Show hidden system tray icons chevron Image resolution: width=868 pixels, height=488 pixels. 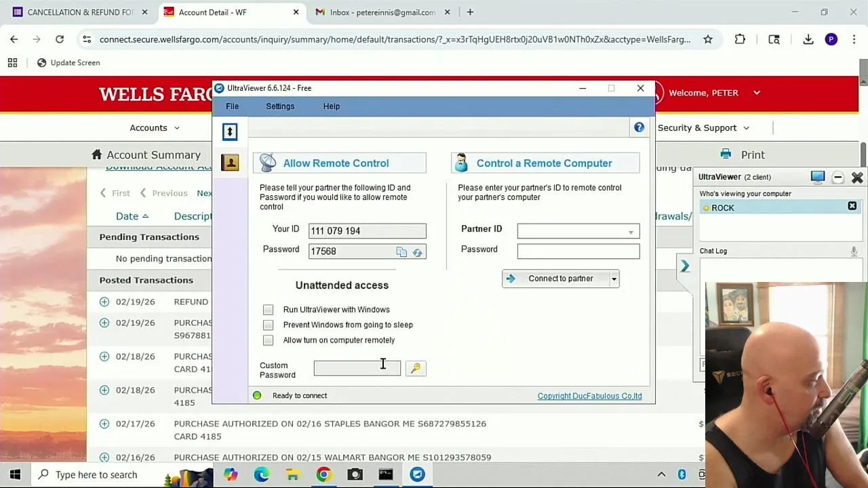(661, 474)
